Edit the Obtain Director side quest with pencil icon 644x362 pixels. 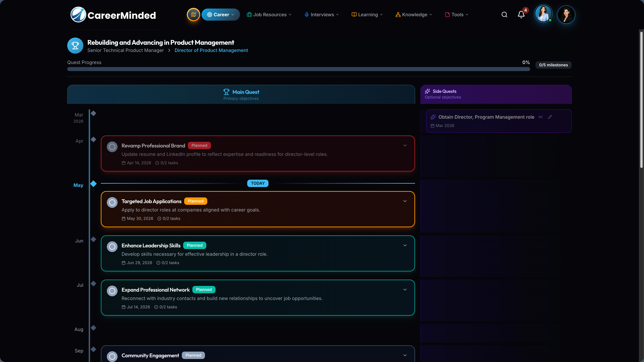(x=550, y=117)
